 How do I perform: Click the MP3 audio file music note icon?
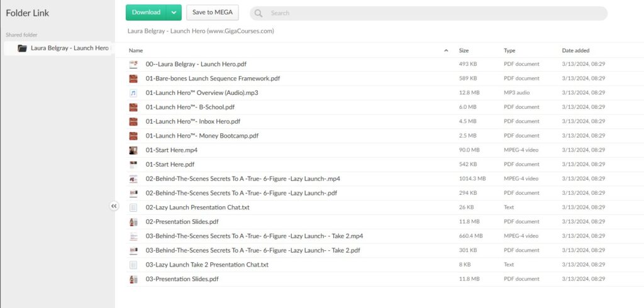133,93
